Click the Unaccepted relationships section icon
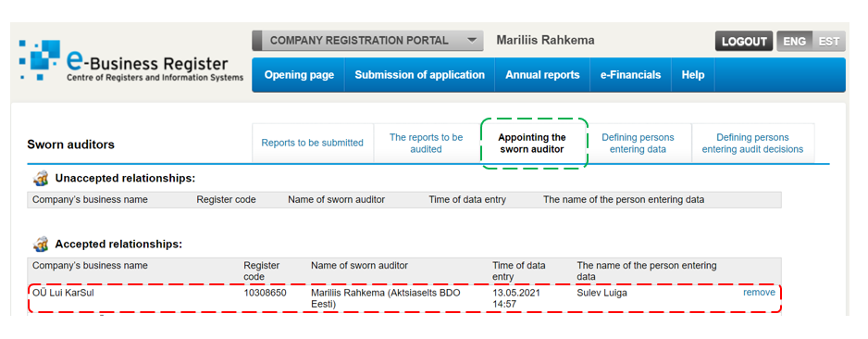 pyautogui.click(x=41, y=179)
